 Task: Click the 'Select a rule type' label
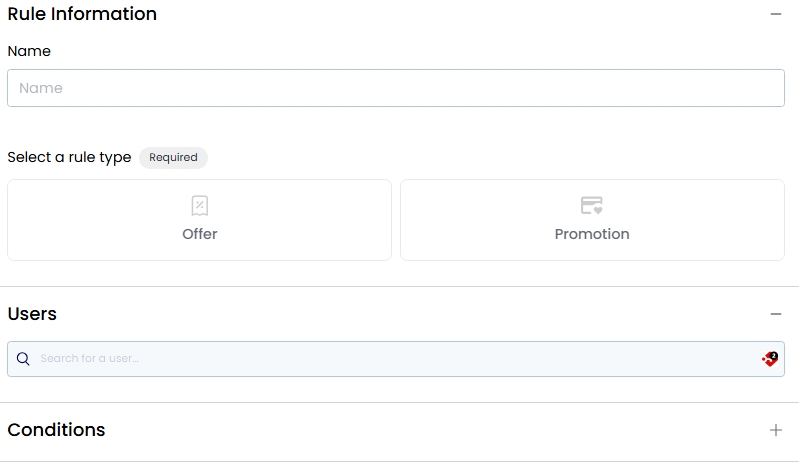(69, 158)
